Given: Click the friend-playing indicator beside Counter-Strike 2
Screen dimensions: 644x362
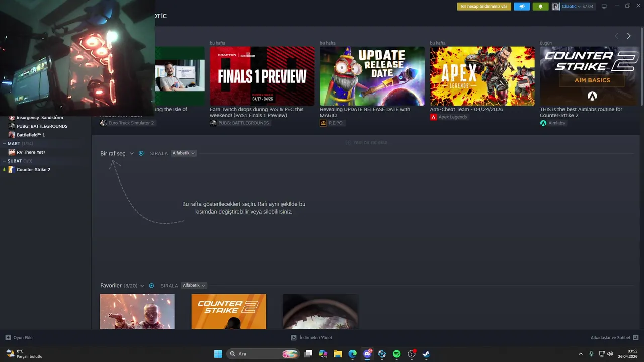Looking at the screenshot, I should 4,170.
